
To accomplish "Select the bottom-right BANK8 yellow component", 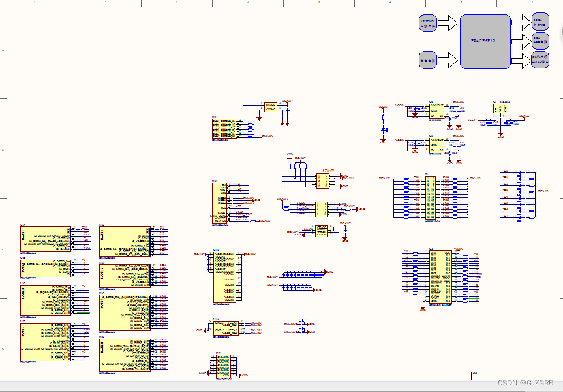I will 125,354.
